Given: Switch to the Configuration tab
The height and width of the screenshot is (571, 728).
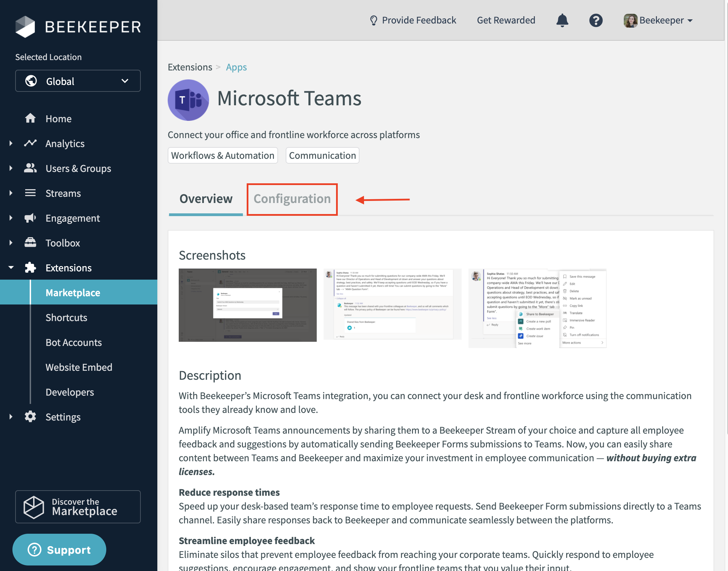Looking at the screenshot, I should 292,199.
